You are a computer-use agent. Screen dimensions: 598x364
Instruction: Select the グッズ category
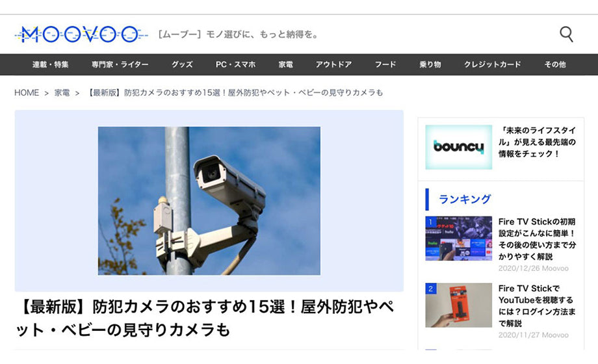[x=182, y=64]
